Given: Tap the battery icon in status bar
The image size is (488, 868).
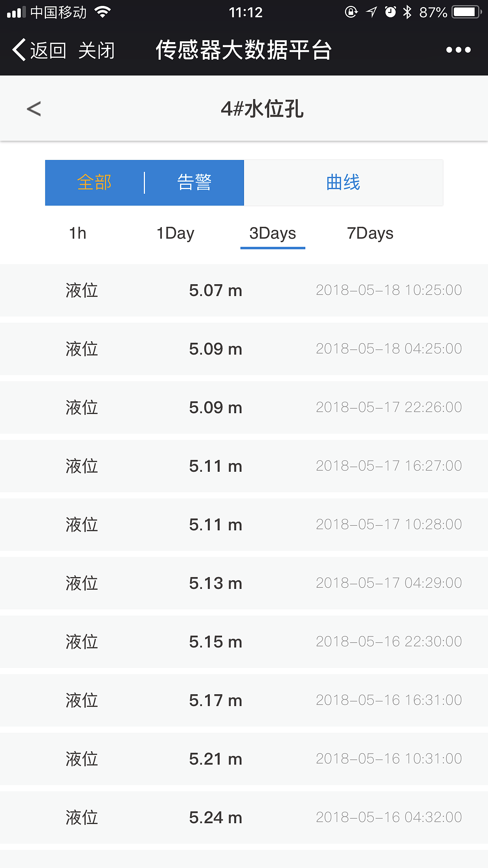Looking at the screenshot, I should pyautogui.click(x=466, y=12).
